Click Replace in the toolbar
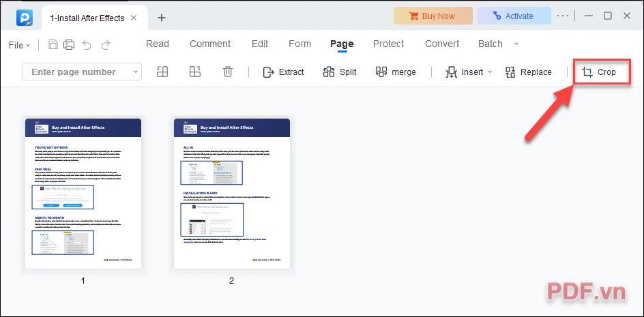644x317 pixels. [x=528, y=72]
